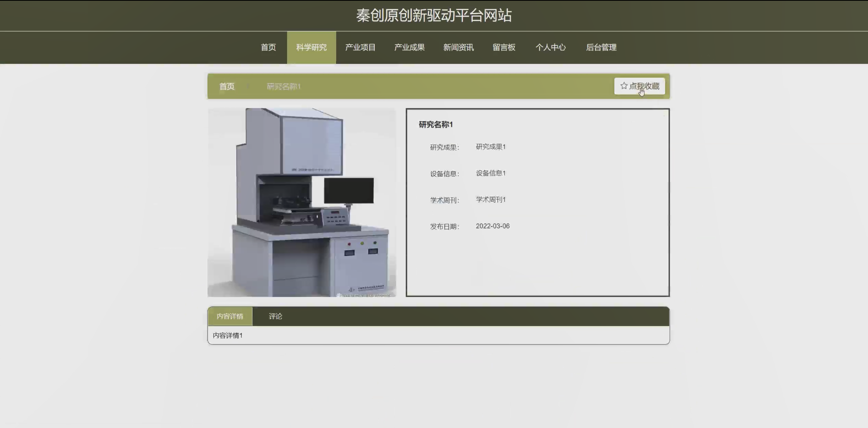Open 后台管理 admin link
Viewport: 868px width, 428px height.
601,47
